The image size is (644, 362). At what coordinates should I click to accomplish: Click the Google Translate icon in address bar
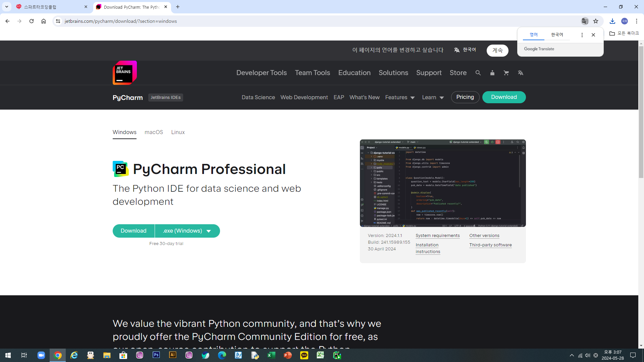585,21
